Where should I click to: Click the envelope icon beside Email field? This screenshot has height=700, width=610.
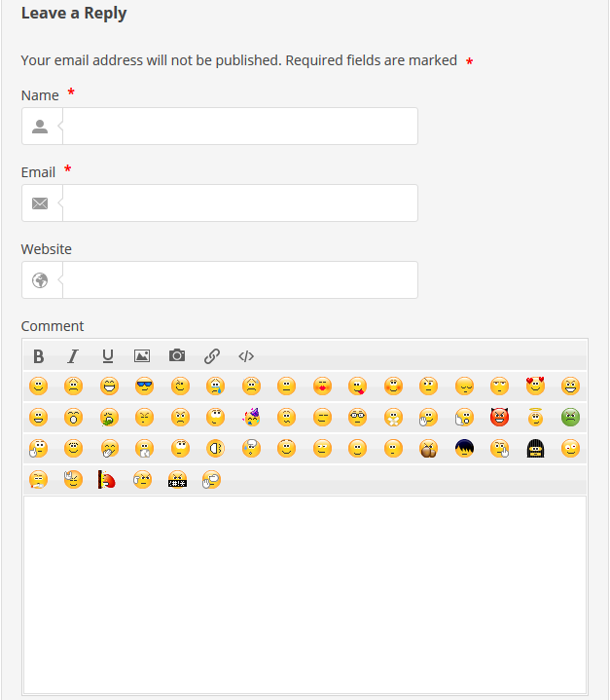[x=40, y=203]
